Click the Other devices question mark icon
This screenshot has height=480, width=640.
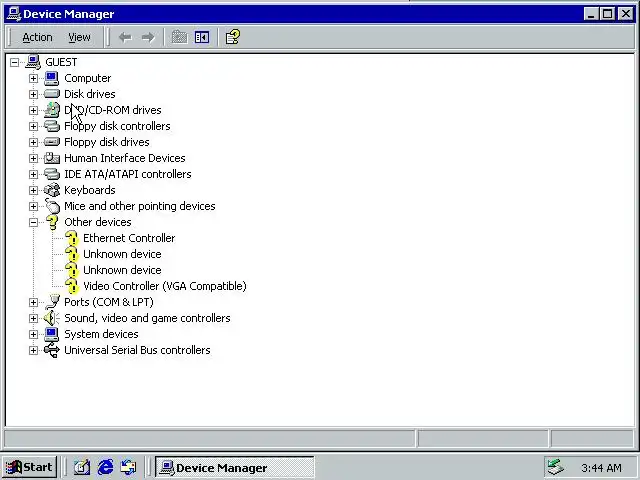coord(52,222)
